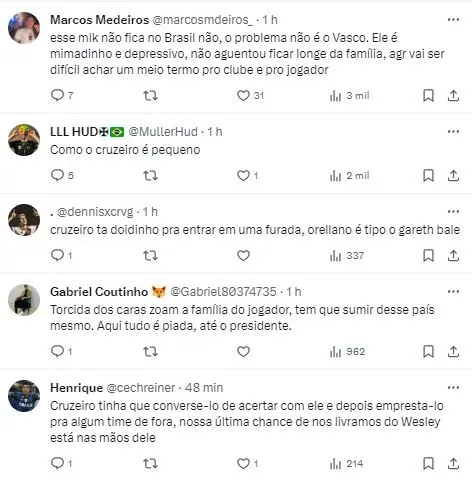This screenshot has height=480, width=472.
Task: Retweet Marcos Medeiros's post
Action: (x=150, y=96)
